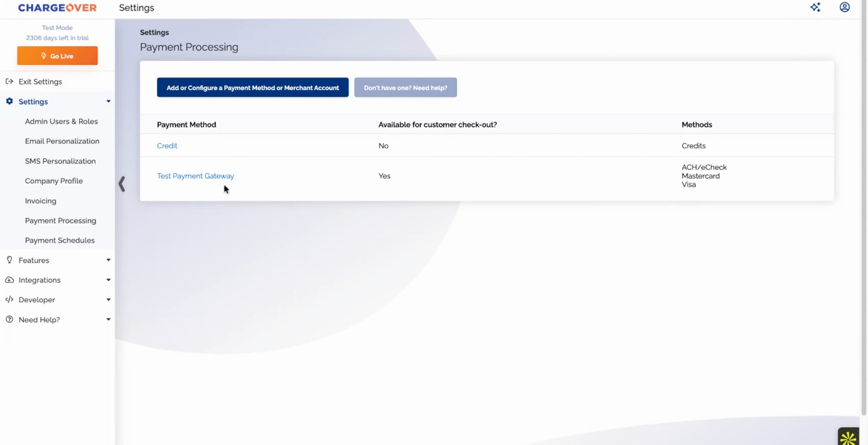The image size is (868, 445).
Task: Click the Features lightbulb icon
Action: (9, 260)
